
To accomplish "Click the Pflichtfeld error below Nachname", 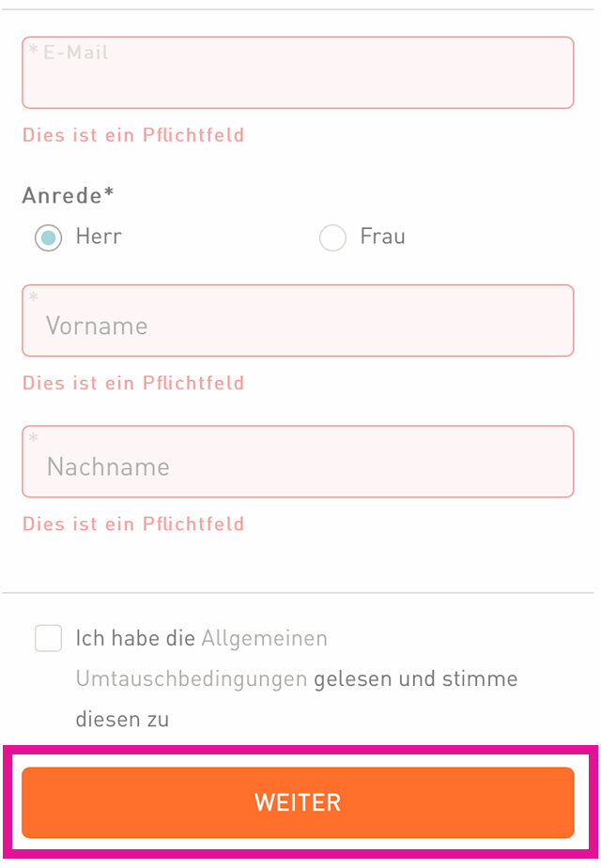I will click(x=133, y=524).
